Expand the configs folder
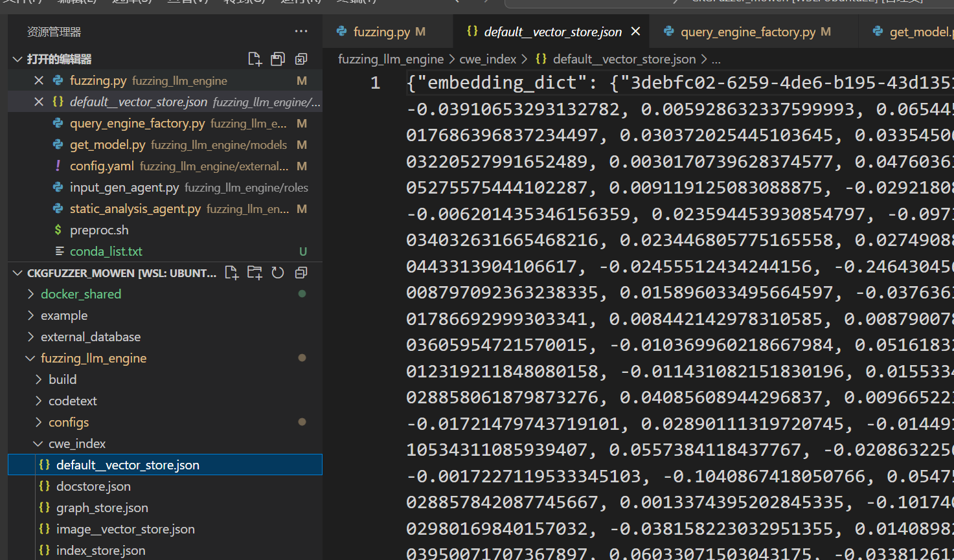954x560 pixels. click(x=69, y=422)
